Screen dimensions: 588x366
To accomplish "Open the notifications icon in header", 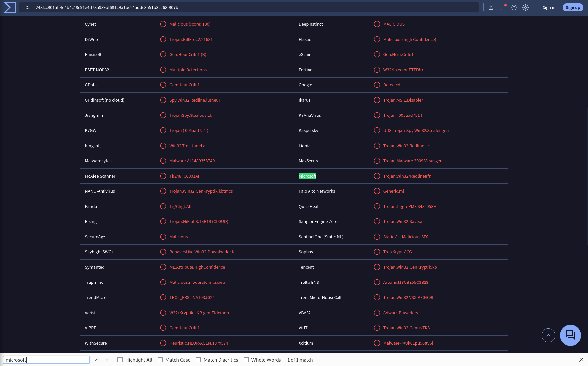I will 502,7.
